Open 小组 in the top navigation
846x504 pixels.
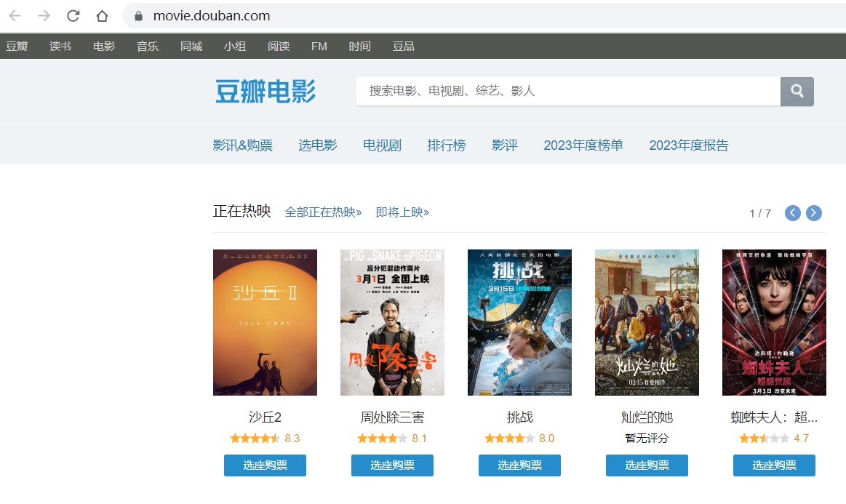(235, 47)
